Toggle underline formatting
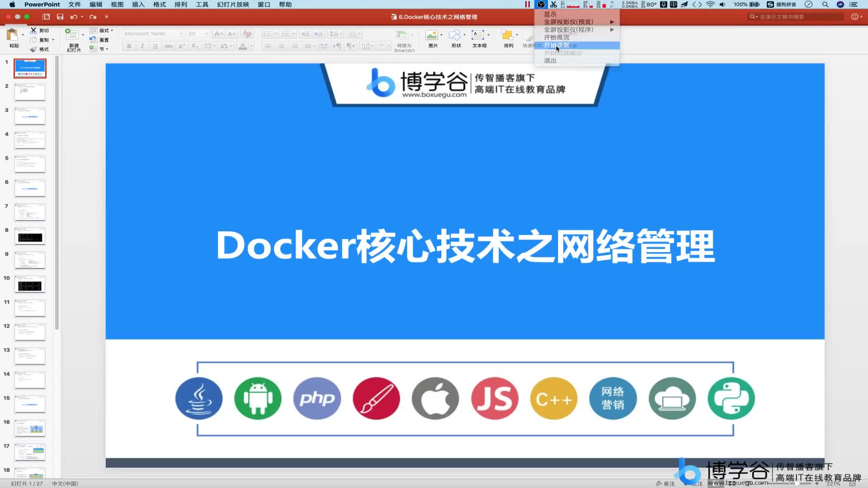Screen dimensions: 868x488 [156, 46]
